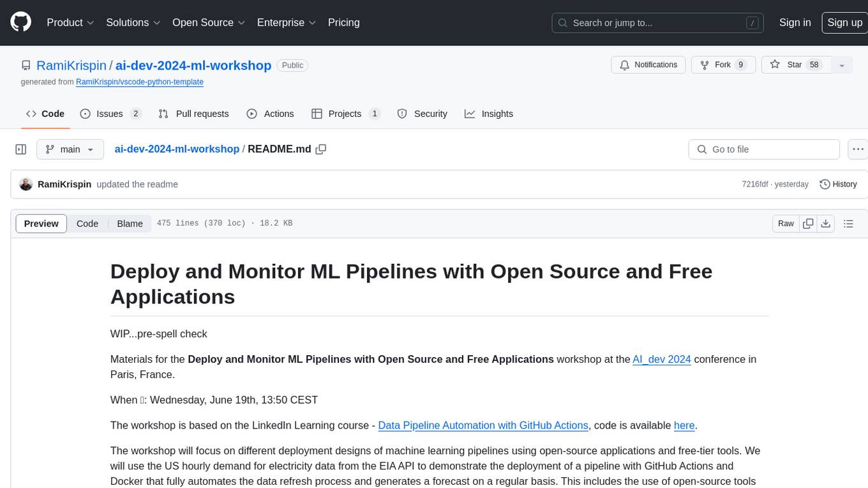The width and height of the screenshot is (868, 488).
Task: Open the ai-dev-2024-ml-workshop repository title link
Action: 193,65
